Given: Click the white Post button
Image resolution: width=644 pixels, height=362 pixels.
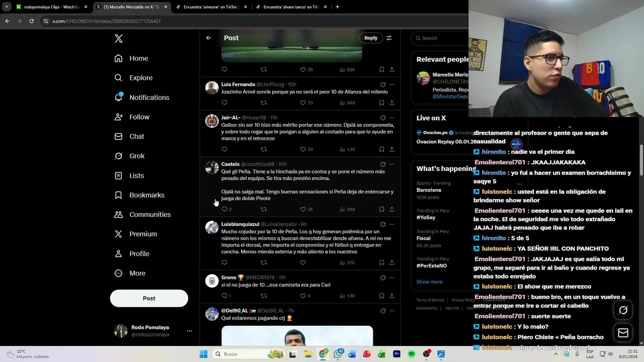Looking at the screenshot, I should (149, 298).
